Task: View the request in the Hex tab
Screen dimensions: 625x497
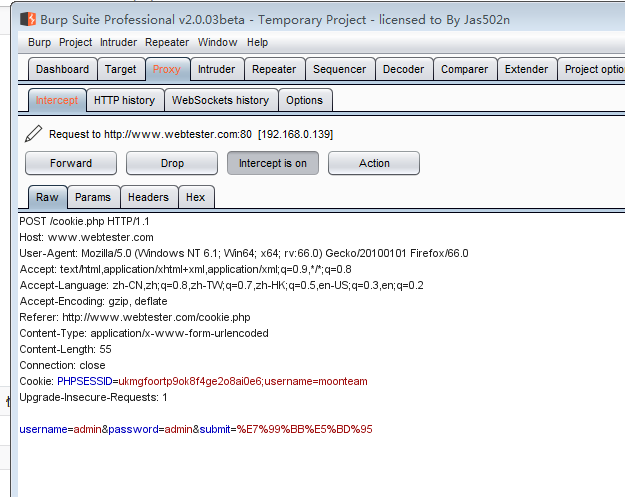Action: [196, 197]
